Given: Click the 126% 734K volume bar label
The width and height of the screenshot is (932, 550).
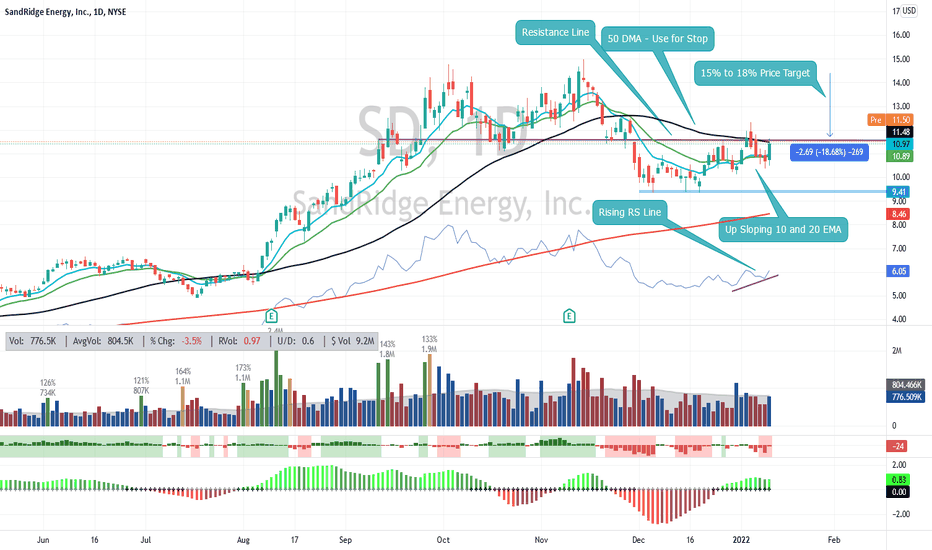Looking at the screenshot, I should click(48, 388).
